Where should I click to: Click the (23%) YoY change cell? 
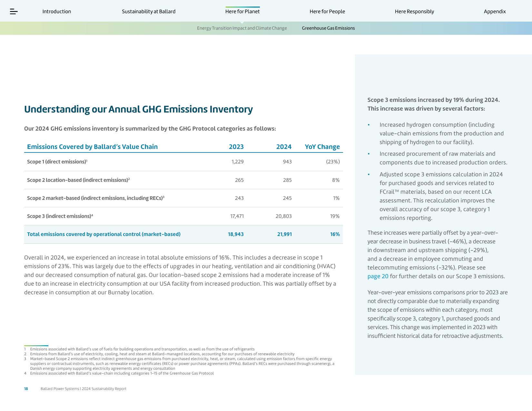333,161
